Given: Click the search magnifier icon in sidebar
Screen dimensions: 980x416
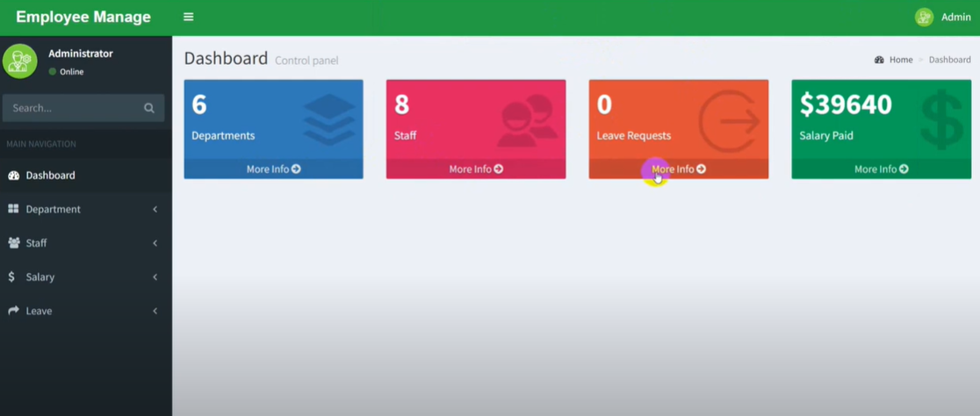Looking at the screenshot, I should 149,108.
